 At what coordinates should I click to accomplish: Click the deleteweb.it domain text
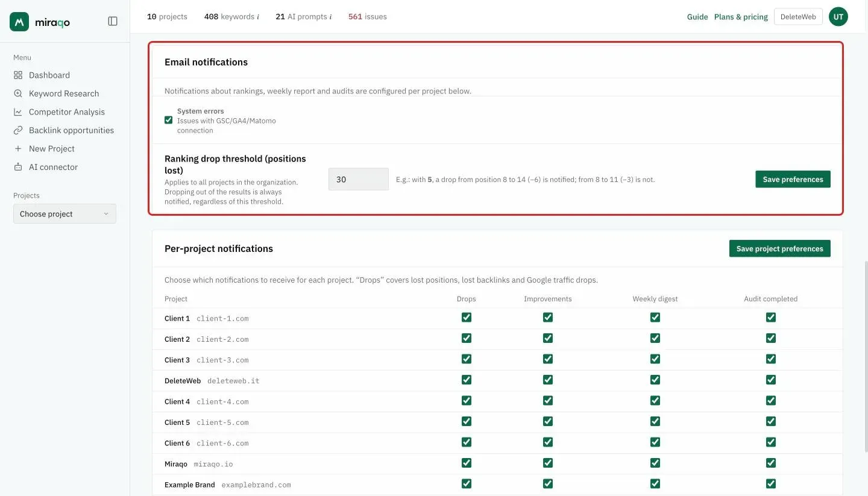tap(233, 381)
